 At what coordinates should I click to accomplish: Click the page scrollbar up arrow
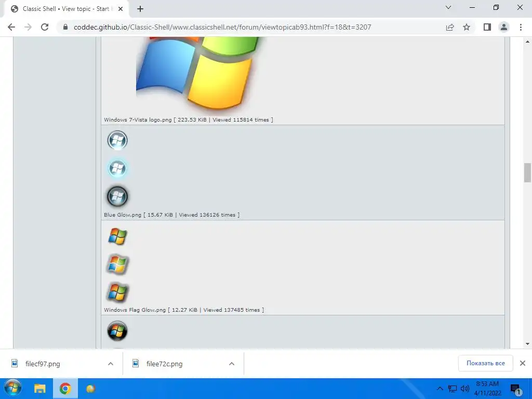(x=527, y=42)
